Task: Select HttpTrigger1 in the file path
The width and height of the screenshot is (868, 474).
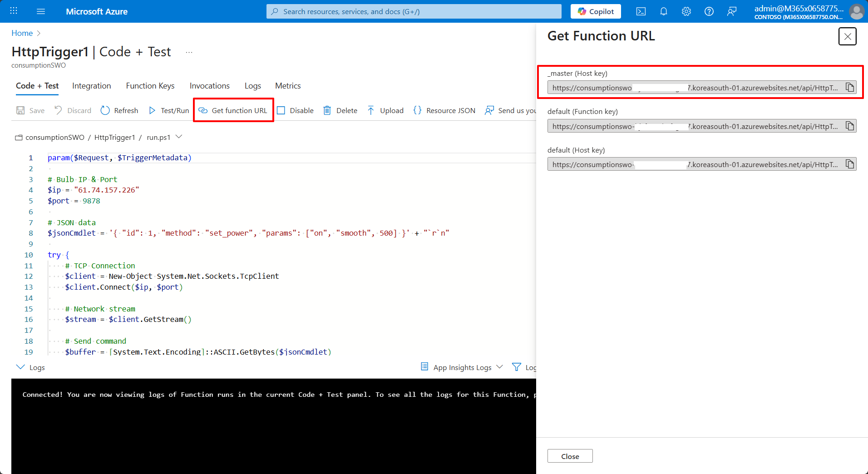Action: pyautogui.click(x=114, y=137)
